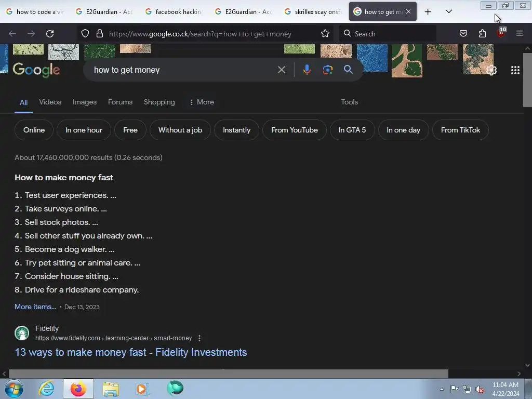Open the Pocket save icon
This screenshot has width=532, height=399.
pos(463,33)
